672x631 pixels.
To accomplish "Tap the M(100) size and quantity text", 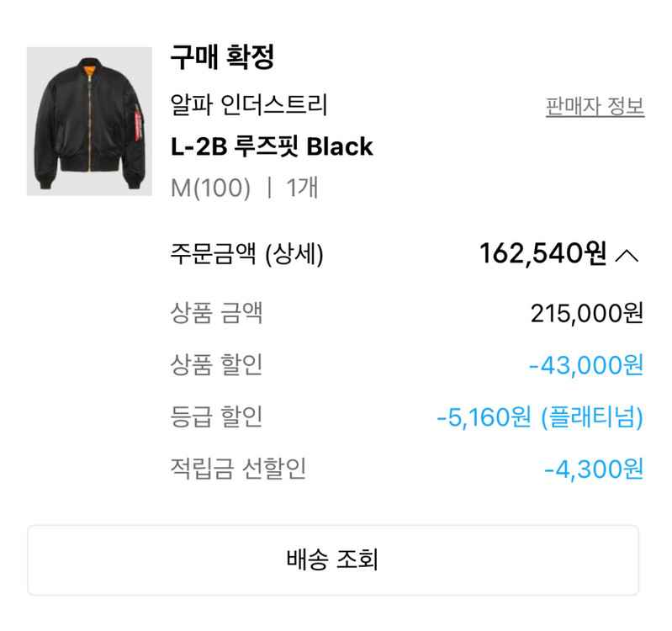I will (210, 188).
